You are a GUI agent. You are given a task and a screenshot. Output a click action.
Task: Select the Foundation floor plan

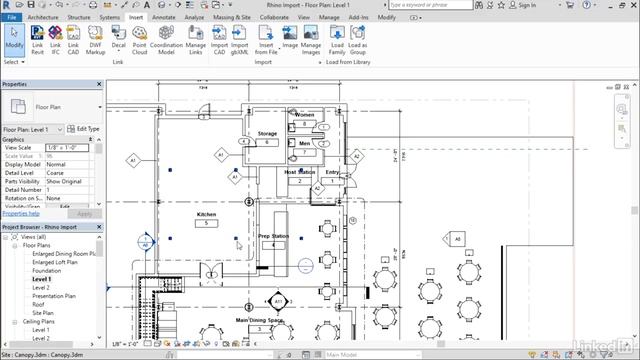pyautogui.click(x=47, y=271)
